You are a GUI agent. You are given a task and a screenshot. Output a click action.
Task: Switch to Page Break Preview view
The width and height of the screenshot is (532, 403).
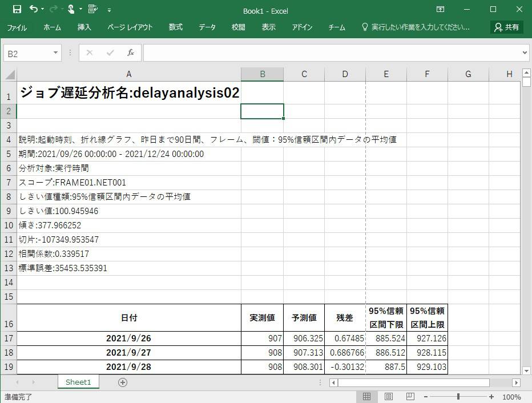click(x=410, y=397)
